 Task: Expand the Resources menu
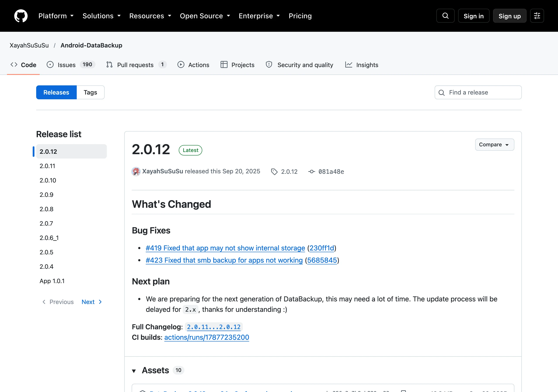(150, 16)
